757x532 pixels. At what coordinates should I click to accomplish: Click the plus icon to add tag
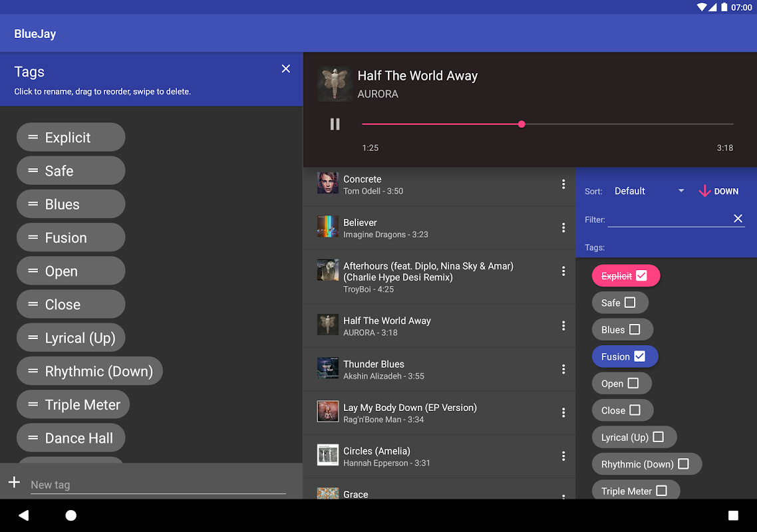click(14, 482)
